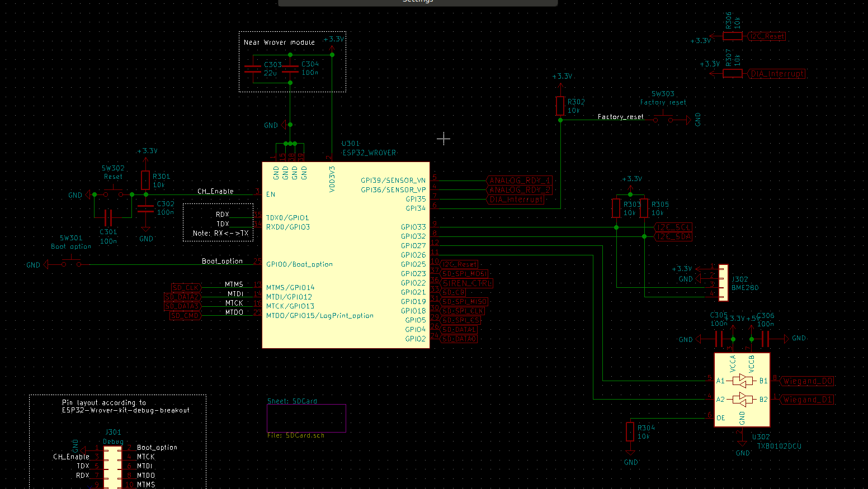The height and width of the screenshot is (489, 868).
Task: Click the MTDO net label near GPIO15
Action: click(234, 312)
